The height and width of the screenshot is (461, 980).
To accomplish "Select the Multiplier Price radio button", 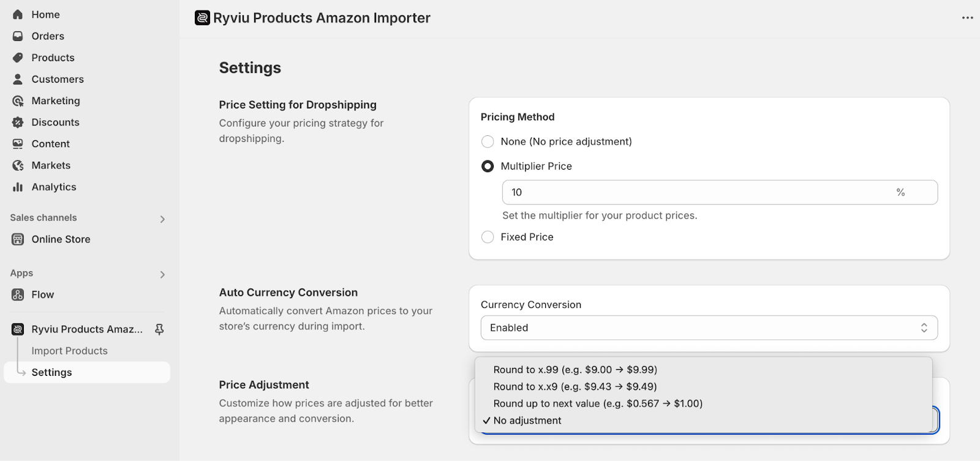I will click(488, 166).
